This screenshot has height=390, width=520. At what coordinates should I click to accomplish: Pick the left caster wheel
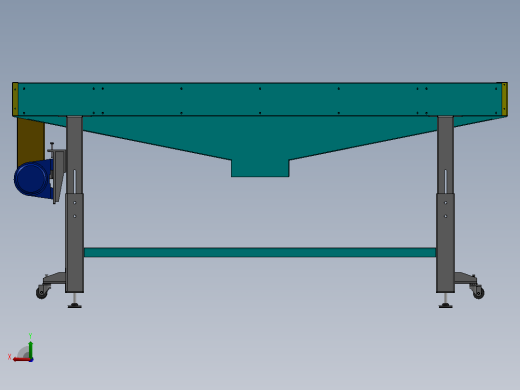click(42, 292)
